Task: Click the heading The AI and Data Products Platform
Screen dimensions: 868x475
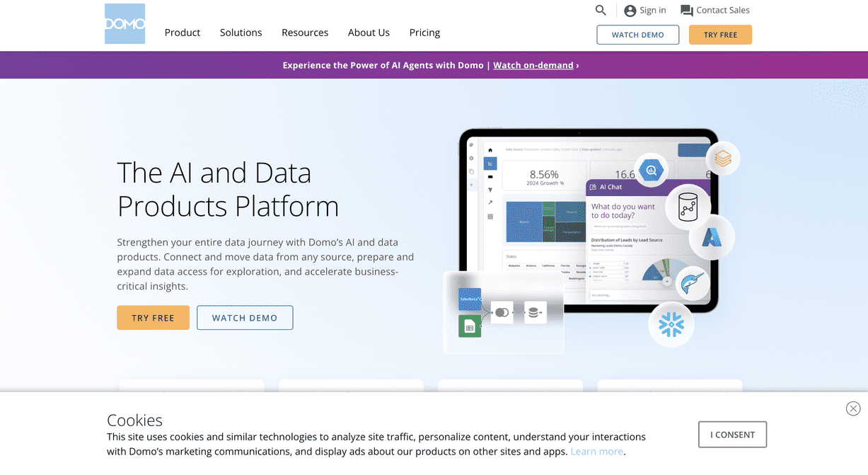Action: pos(228,190)
